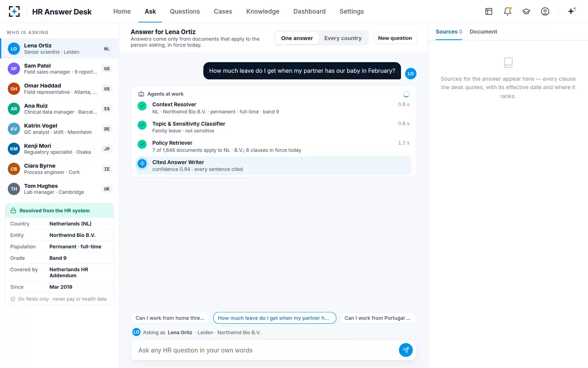Viewport: 588px width, 368px height.
Task: Click the Cited Answer Writer lightning icon
Action: click(x=142, y=164)
